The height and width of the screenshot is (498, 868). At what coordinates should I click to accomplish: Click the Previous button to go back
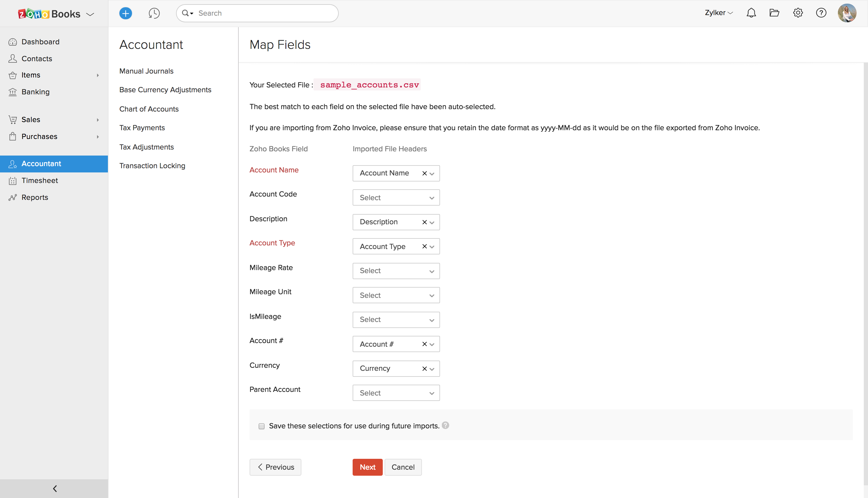[x=276, y=467]
